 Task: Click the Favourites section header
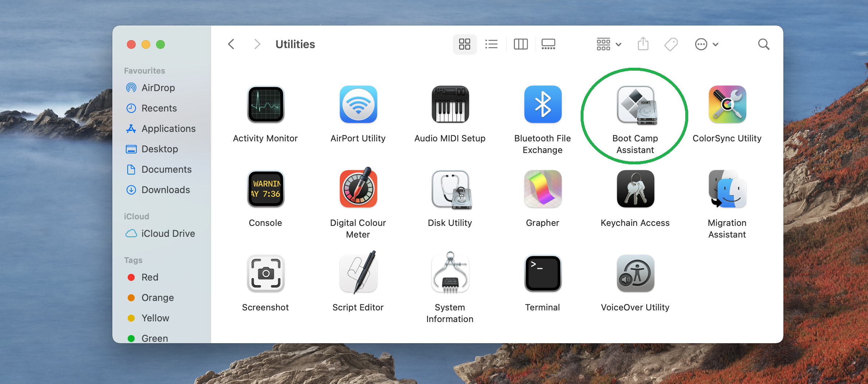(x=144, y=71)
